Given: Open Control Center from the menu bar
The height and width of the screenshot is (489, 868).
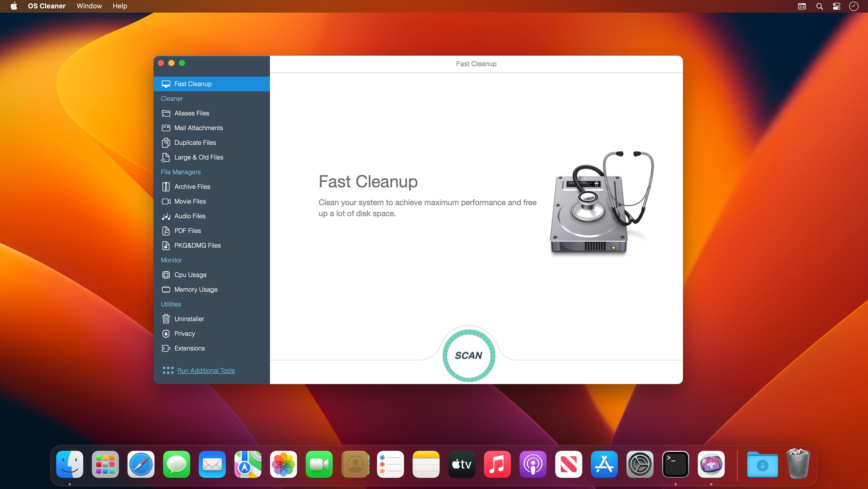Looking at the screenshot, I should coord(836,6).
